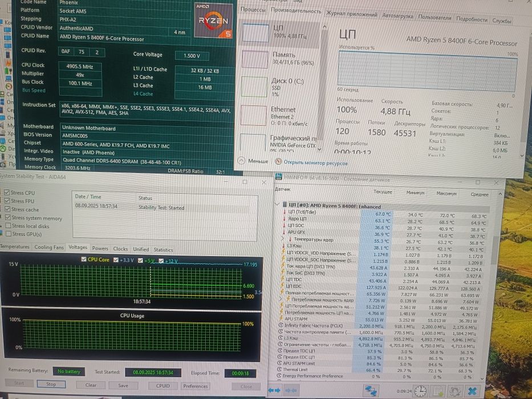Click clock icon of Infinity Fabric (FCLK) row
The image size is (532, 399).
281,325
